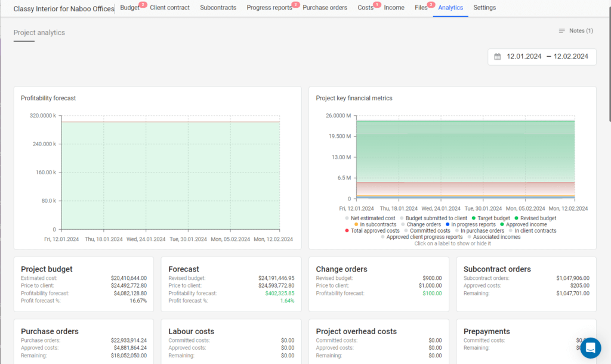Hide the Total approved costs series
This screenshot has height=364, width=611.
coord(372,231)
